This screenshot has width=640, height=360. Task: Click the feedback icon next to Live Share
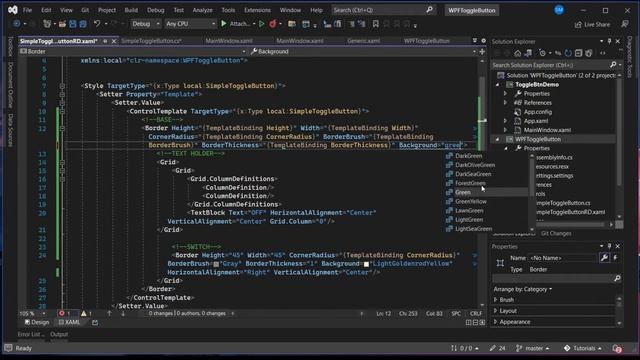[625, 24]
